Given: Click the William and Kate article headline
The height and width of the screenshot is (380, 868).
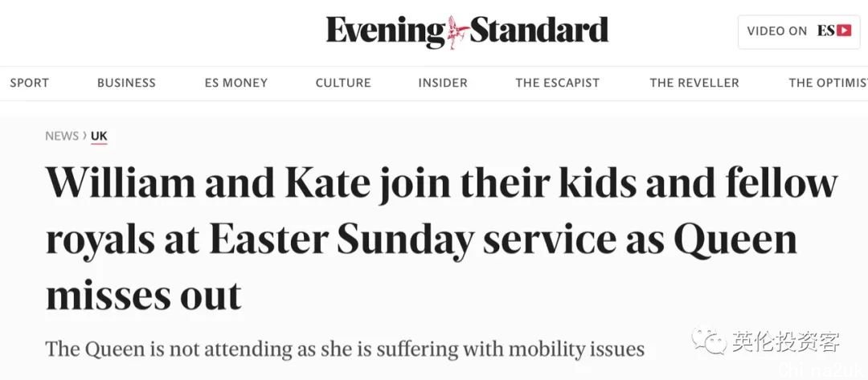Looking at the screenshot, I should point(442,239).
